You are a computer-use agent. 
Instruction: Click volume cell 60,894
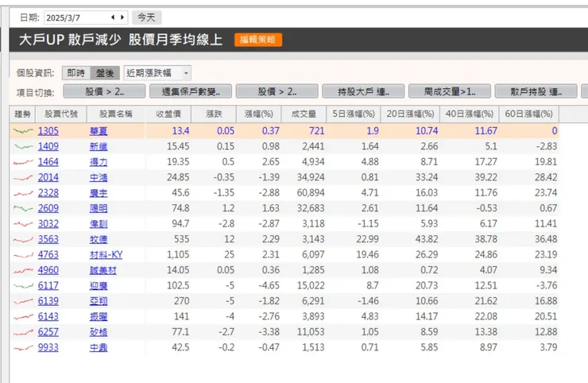[311, 193]
